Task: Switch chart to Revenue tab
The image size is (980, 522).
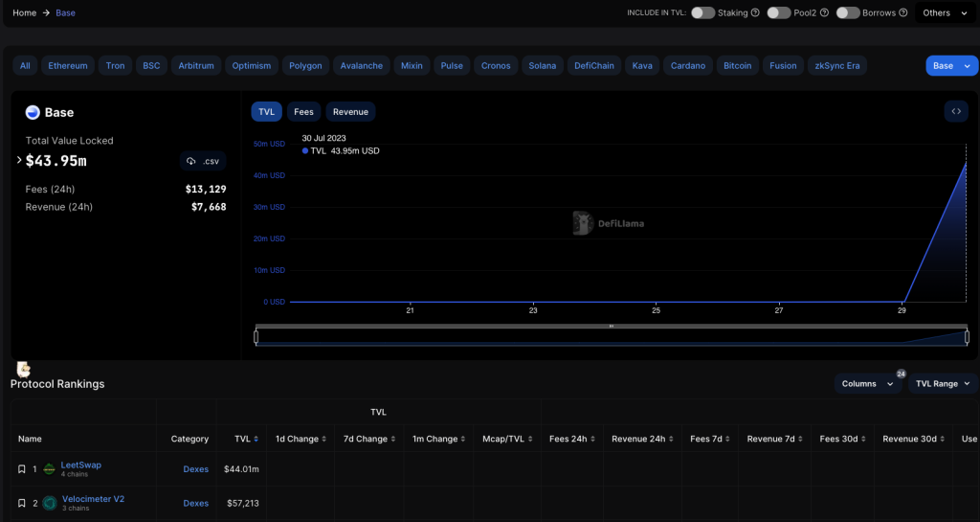Action: pyautogui.click(x=350, y=112)
